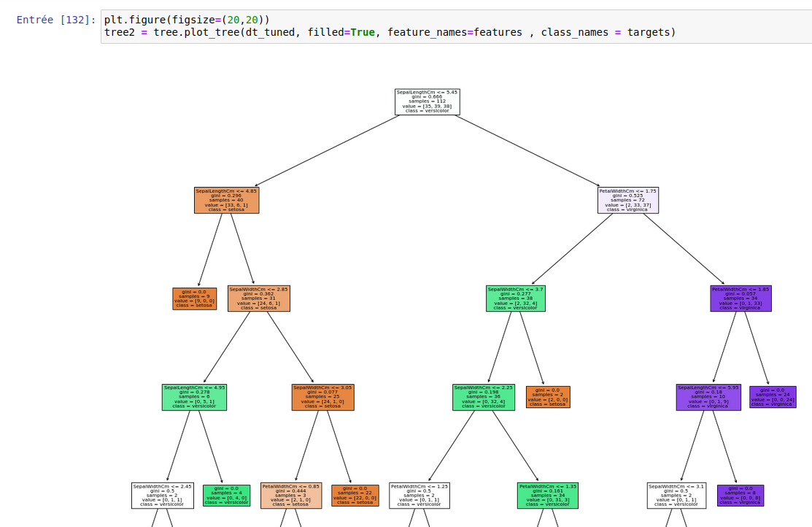Viewport: 812px width, 527px height.
Task: Click the white SepalWidthCm <= 2.45 node
Action: tap(162, 496)
